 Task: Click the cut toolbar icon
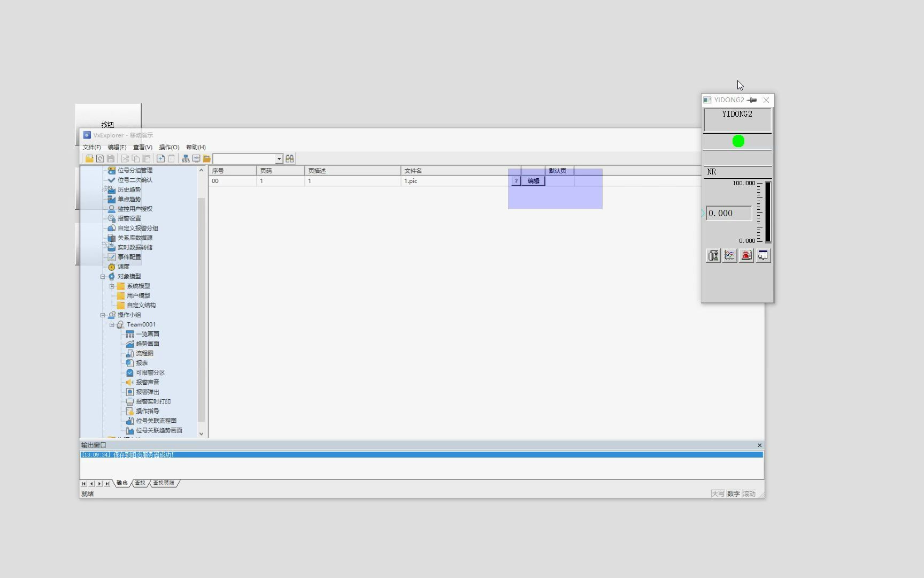(125, 158)
